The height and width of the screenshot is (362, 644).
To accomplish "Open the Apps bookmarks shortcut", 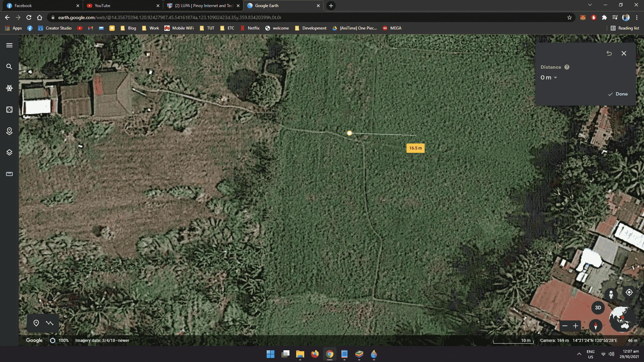I will pyautogui.click(x=13, y=28).
